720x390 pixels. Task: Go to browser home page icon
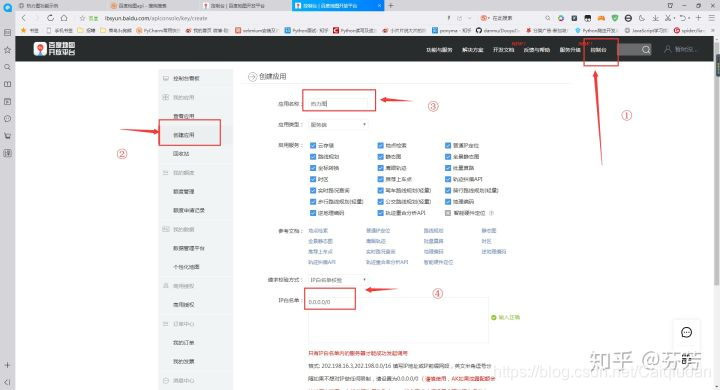click(64, 18)
